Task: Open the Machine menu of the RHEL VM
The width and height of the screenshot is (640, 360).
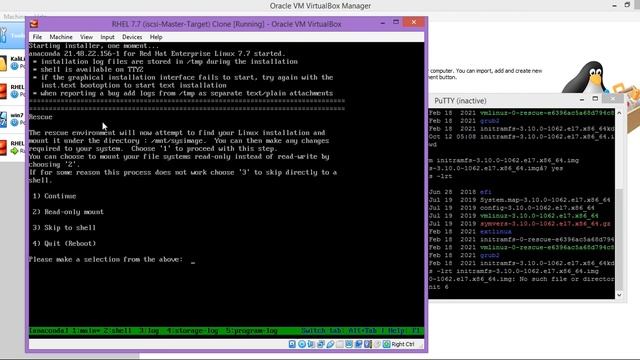Action: point(61,37)
